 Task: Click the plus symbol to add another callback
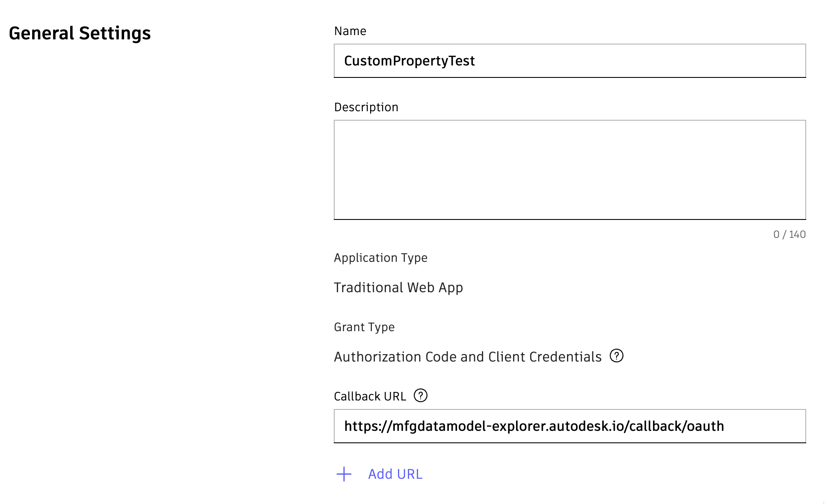344,474
